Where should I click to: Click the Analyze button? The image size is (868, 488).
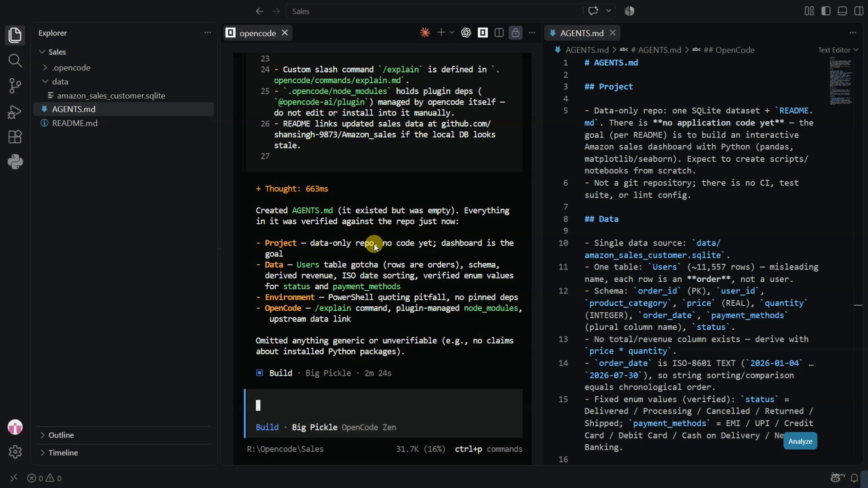pos(800,441)
